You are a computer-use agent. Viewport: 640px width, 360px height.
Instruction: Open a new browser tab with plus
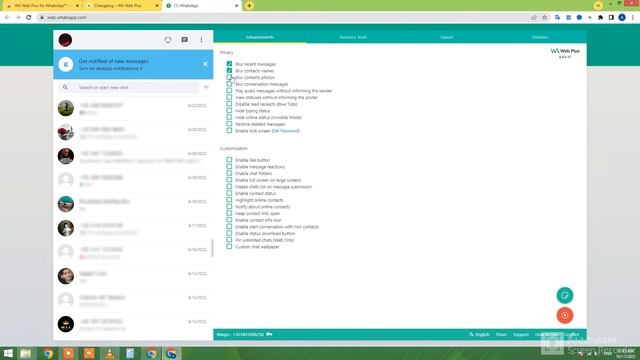point(249,6)
